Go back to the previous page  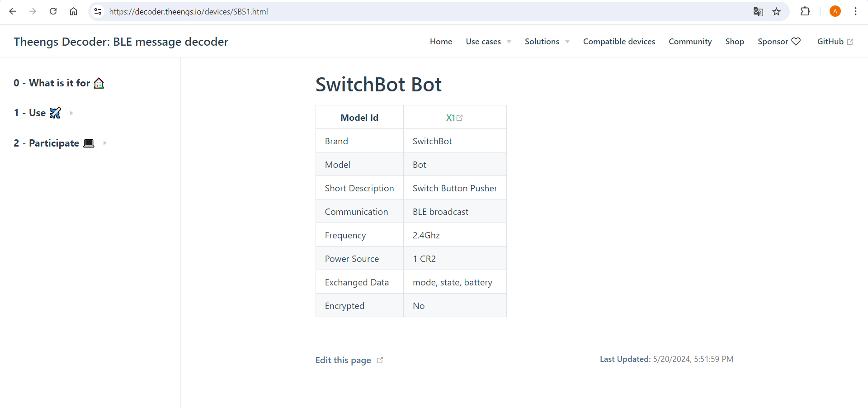point(13,11)
